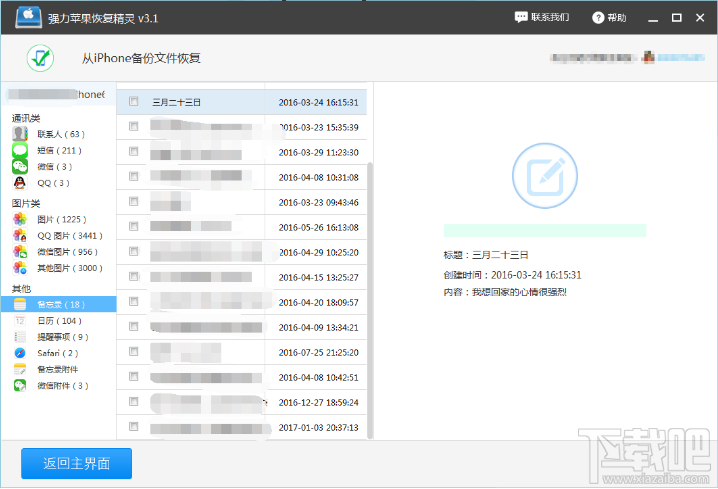Image resolution: width=718 pixels, height=489 pixels.
Task: Click the 联系我们 chat bubble icon
Action: [521, 17]
